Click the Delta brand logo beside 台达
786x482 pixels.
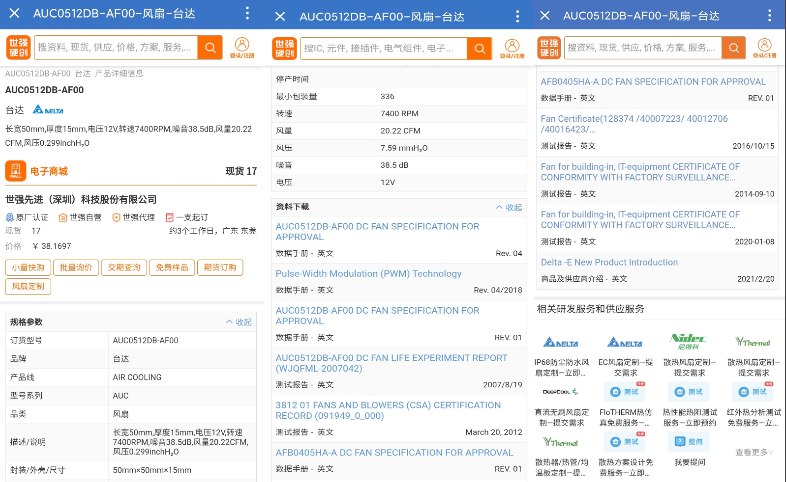(47, 109)
